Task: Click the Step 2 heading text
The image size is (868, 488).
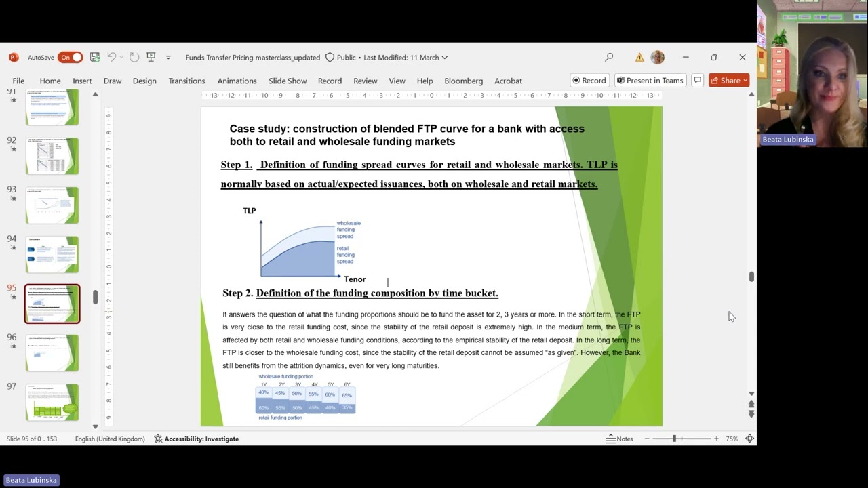Action: (x=360, y=293)
